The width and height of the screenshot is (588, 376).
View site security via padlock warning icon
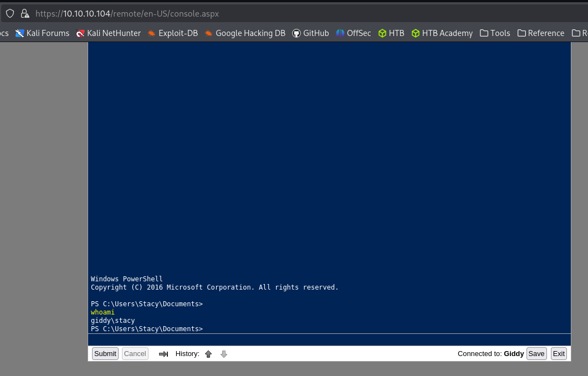(x=25, y=14)
